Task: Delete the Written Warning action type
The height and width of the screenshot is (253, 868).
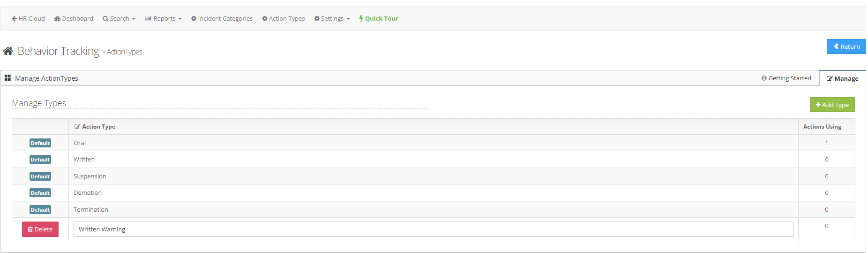Action: [40, 230]
